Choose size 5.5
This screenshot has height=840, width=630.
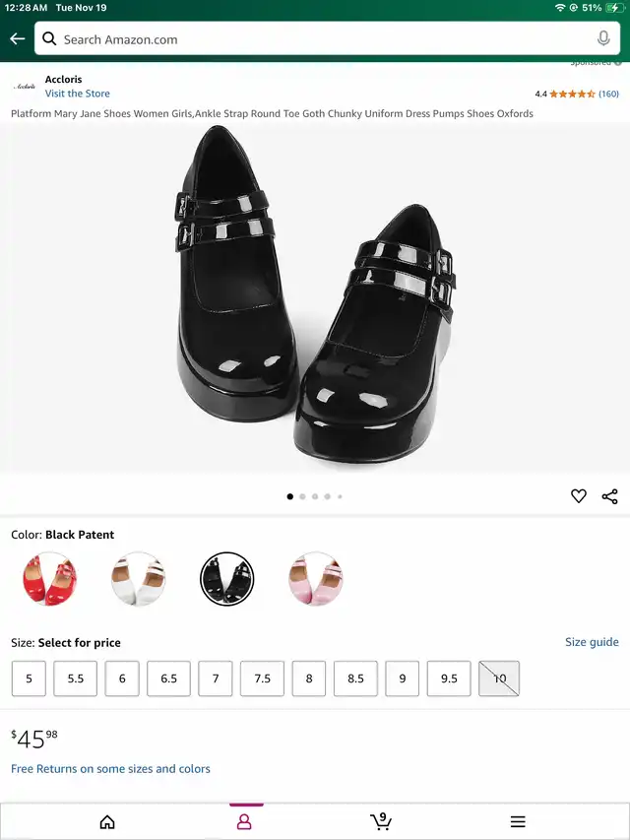click(x=76, y=678)
